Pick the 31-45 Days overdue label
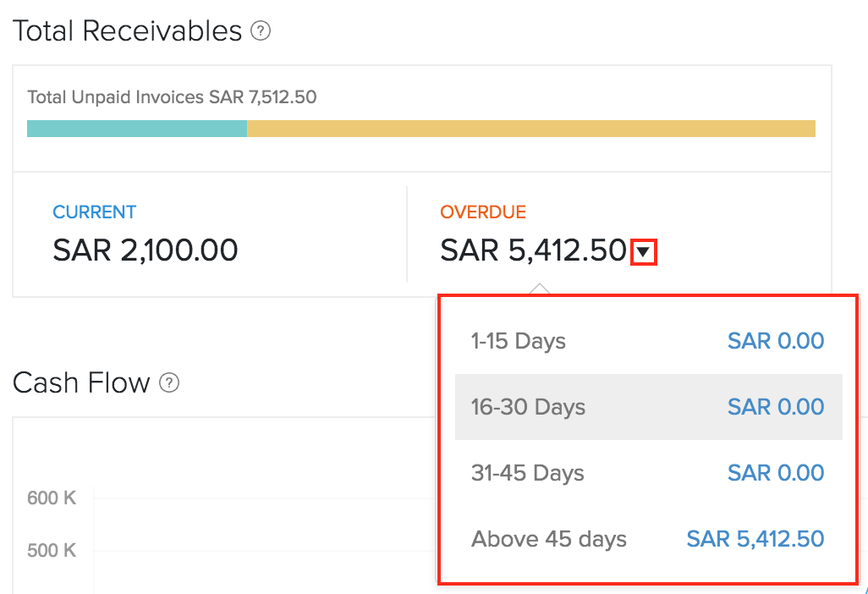The height and width of the screenshot is (594, 868). click(x=527, y=473)
